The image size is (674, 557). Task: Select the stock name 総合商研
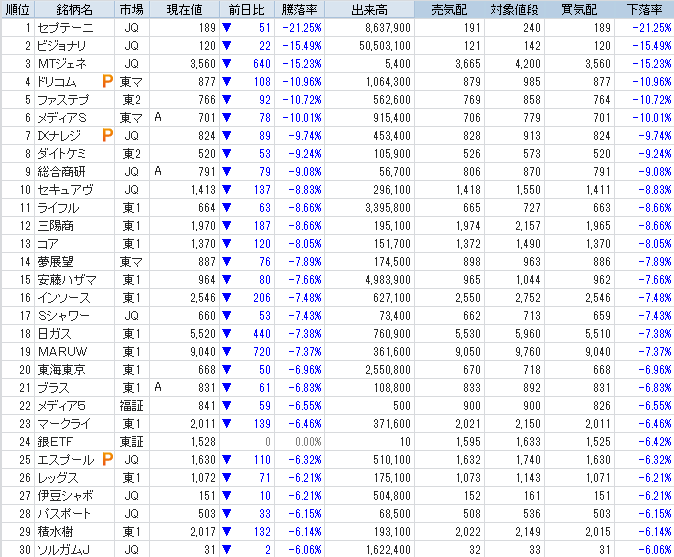[61, 172]
